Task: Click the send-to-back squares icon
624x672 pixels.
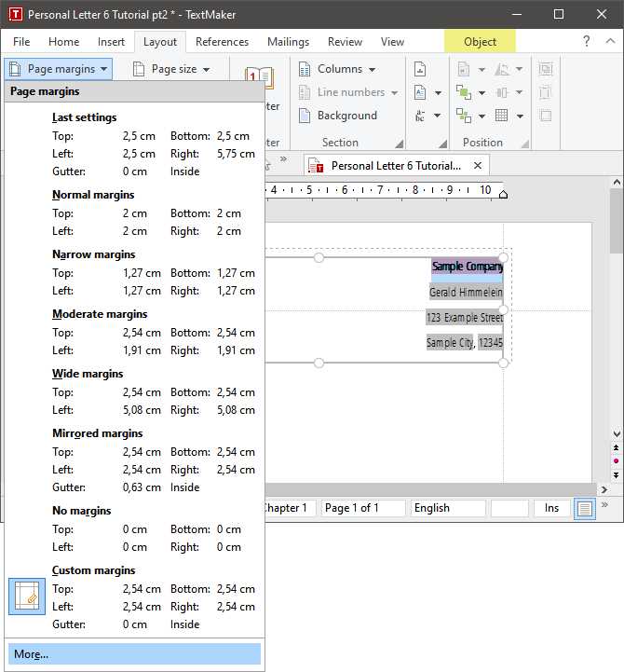Action: point(464,116)
